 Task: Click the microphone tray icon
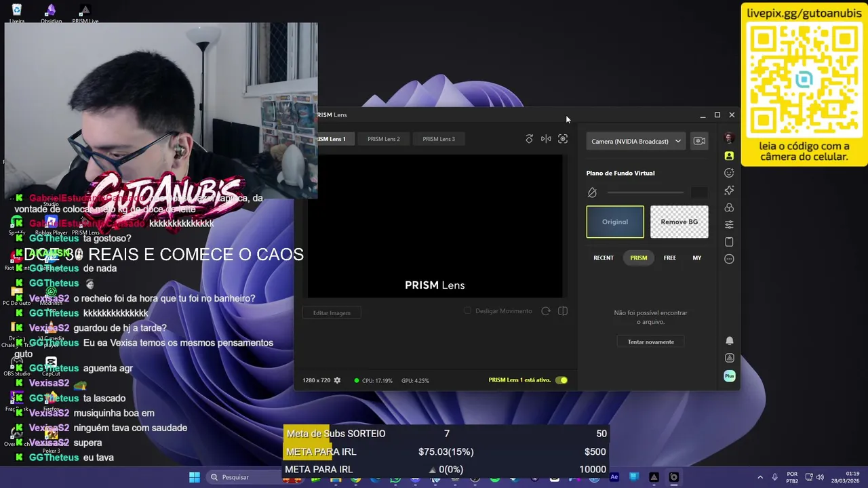(x=774, y=477)
